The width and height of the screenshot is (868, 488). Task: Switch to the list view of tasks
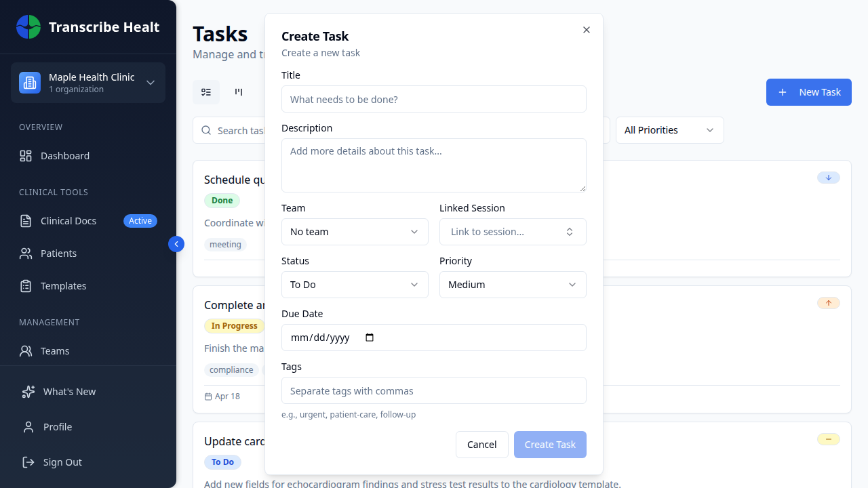[206, 91]
